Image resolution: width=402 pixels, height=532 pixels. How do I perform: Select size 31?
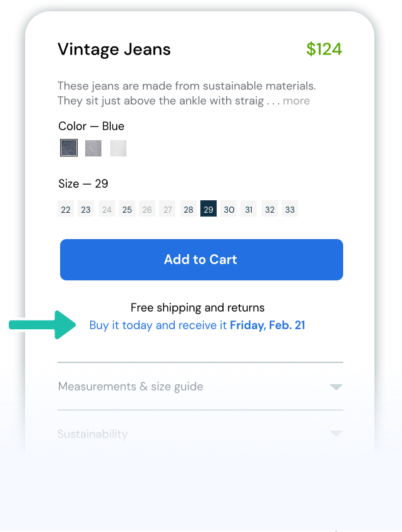point(249,209)
